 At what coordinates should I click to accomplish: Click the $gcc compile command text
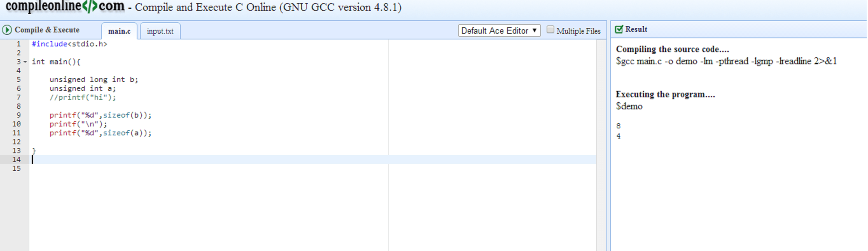(x=726, y=61)
